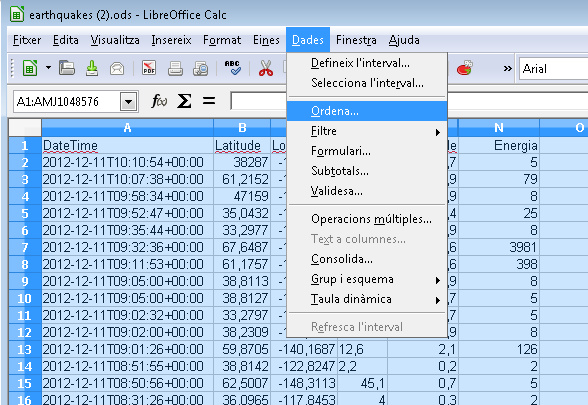This screenshot has width=588, height=405.
Task: Select column N header
Action: [x=499, y=128]
